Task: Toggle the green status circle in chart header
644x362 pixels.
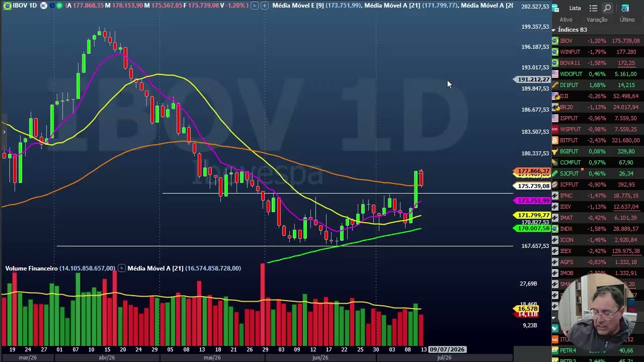Action: tap(60, 6)
